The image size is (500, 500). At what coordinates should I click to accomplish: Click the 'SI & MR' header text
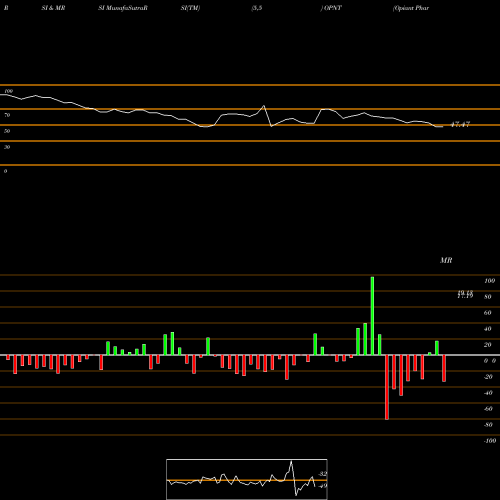[x=53, y=8]
